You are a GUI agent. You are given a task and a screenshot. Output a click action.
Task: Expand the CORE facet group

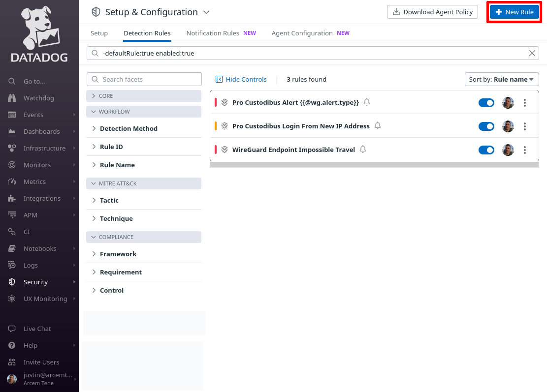pos(144,96)
